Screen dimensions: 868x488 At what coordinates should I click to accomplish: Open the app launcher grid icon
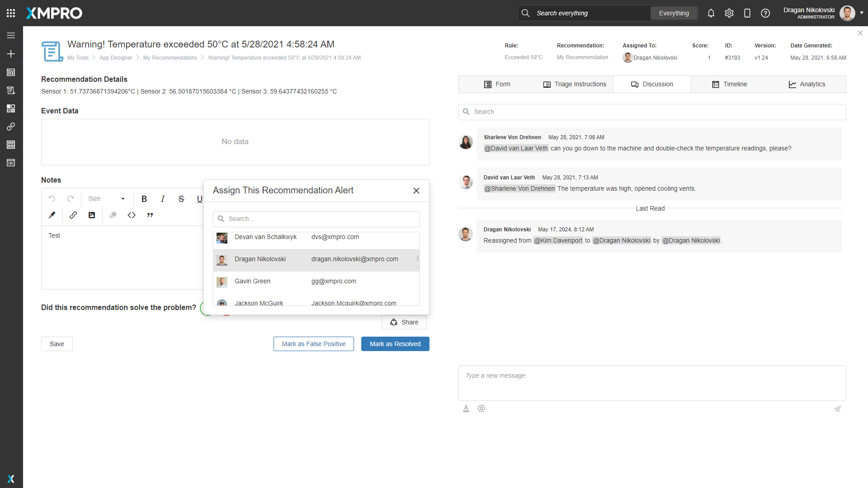coord(11,13)
